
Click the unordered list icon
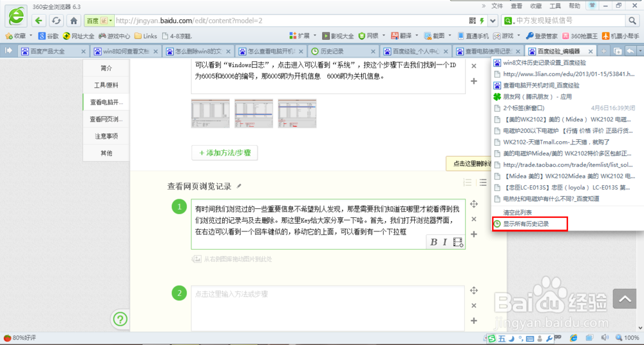coord(483,182)
